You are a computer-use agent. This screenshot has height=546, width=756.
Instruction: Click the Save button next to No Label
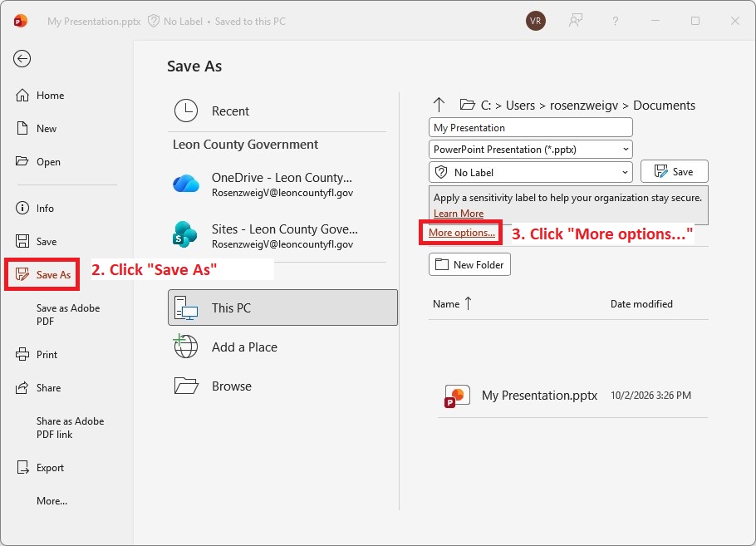pos(674,172)
